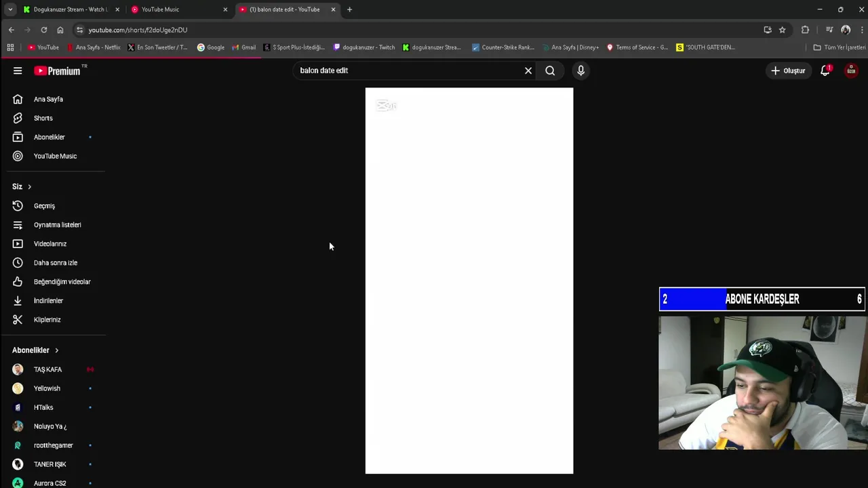Open Ana Sayfa - Netflix bookmark
The image size is (868, 488).
(x=94, y=47)
